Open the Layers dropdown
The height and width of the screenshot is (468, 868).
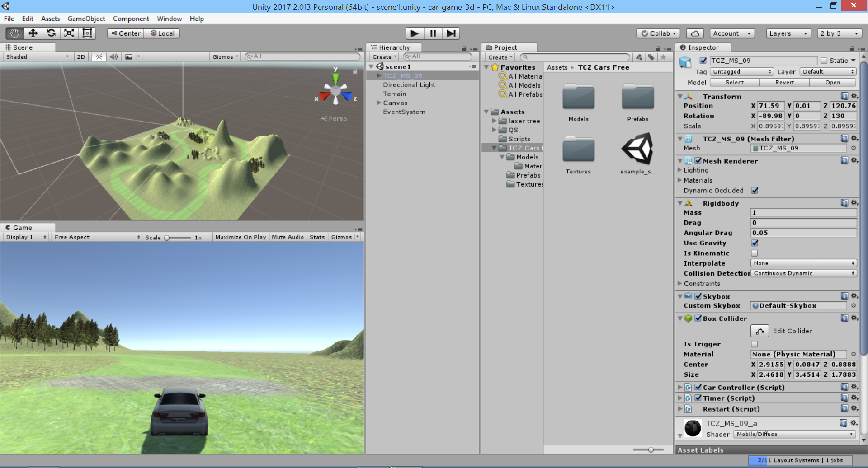click(x=788, y=33)
